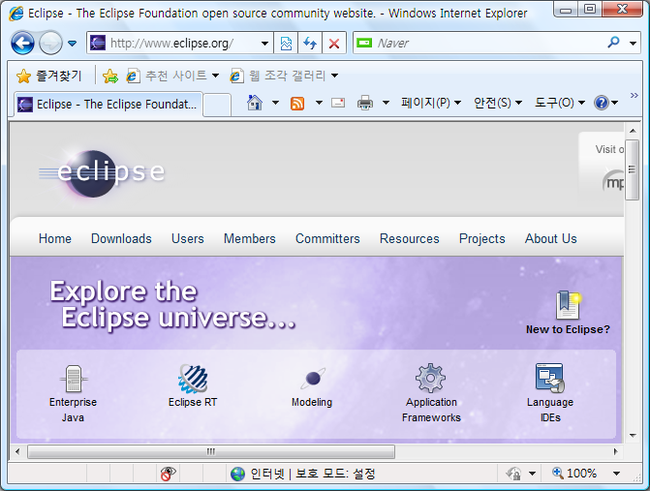Click the Forward navigation arrow
This screenshot has height=491, width=650.
(51, 43)
